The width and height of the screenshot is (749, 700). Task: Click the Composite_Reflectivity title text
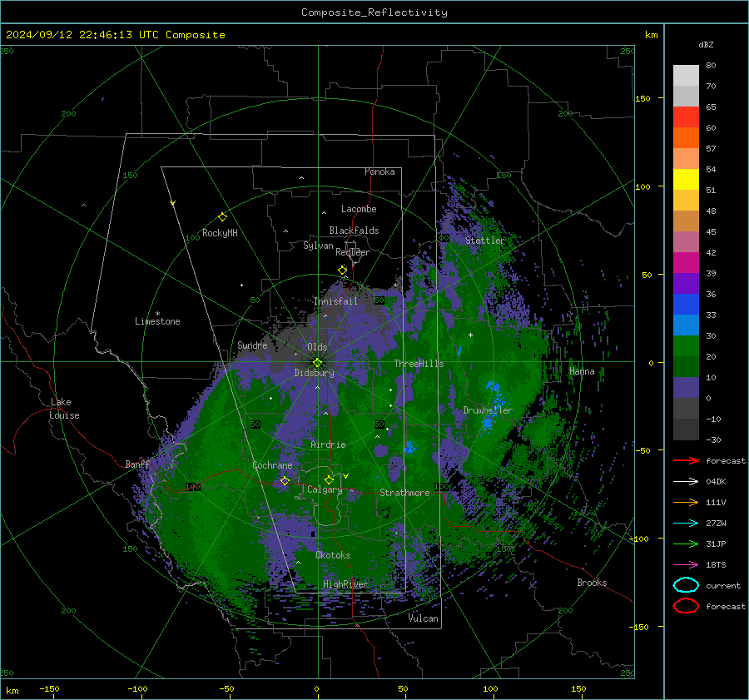374,12
